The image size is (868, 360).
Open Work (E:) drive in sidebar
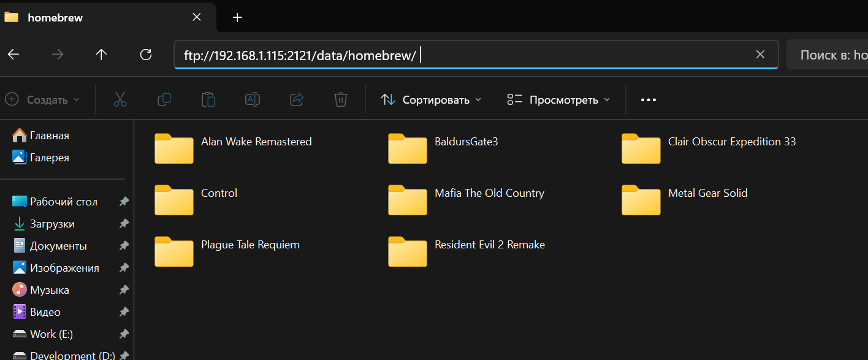[x=43, y=334]
